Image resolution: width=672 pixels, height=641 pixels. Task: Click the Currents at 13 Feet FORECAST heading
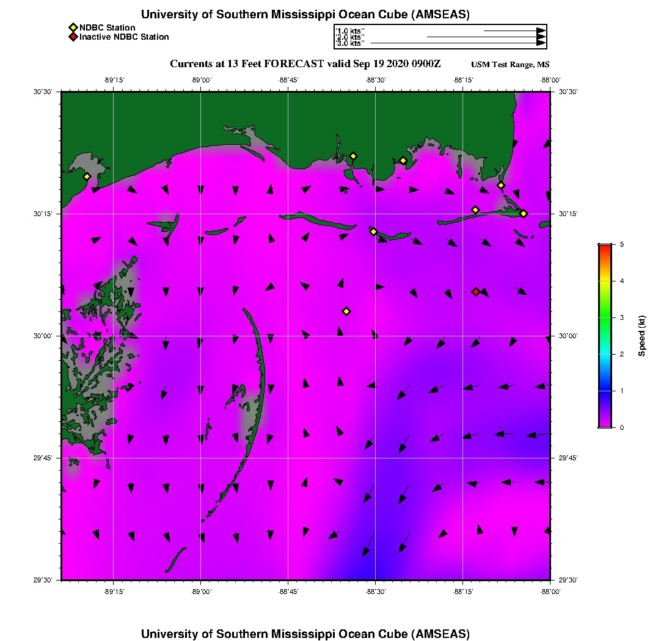[305, 64]
